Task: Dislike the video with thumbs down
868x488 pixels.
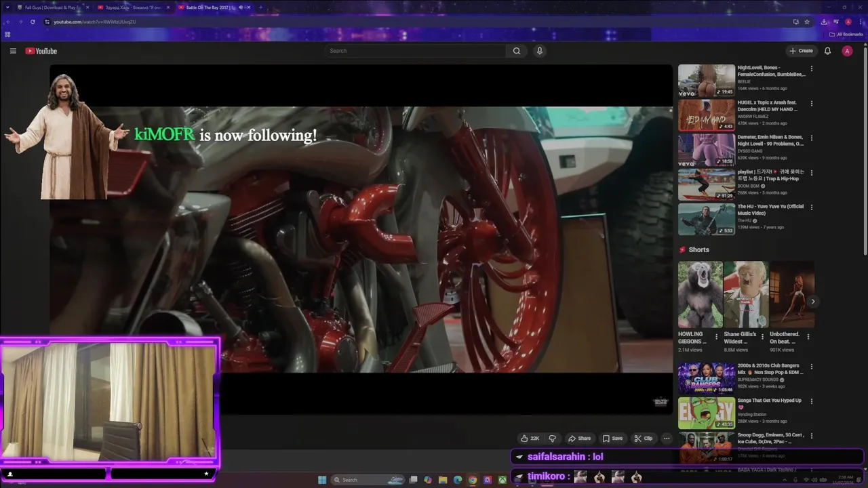Action: tap(552, 439)
